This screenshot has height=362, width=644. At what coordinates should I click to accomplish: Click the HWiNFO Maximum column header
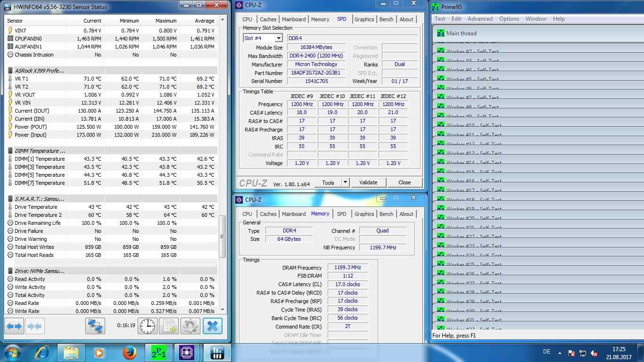(161, 21)
